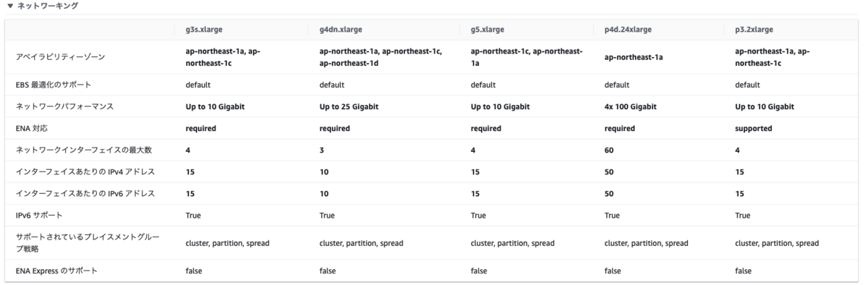
Task: Collapse the ネットワーキング section triangle
Action: (x=9, y=6)
